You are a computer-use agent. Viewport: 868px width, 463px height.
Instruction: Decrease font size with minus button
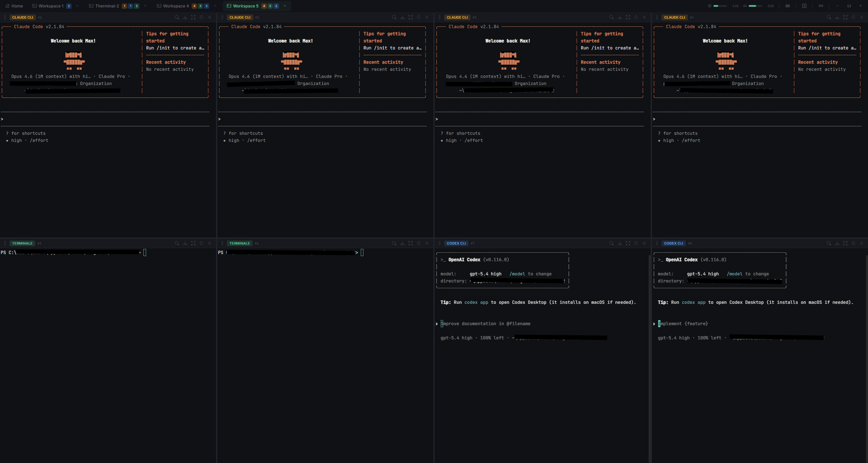click(x=837, y=6)
